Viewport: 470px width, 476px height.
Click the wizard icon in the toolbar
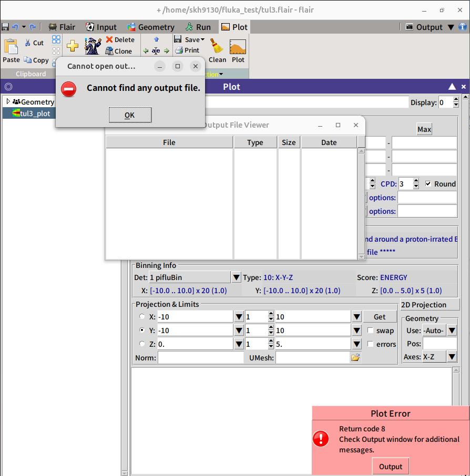(x=93, y=46)
